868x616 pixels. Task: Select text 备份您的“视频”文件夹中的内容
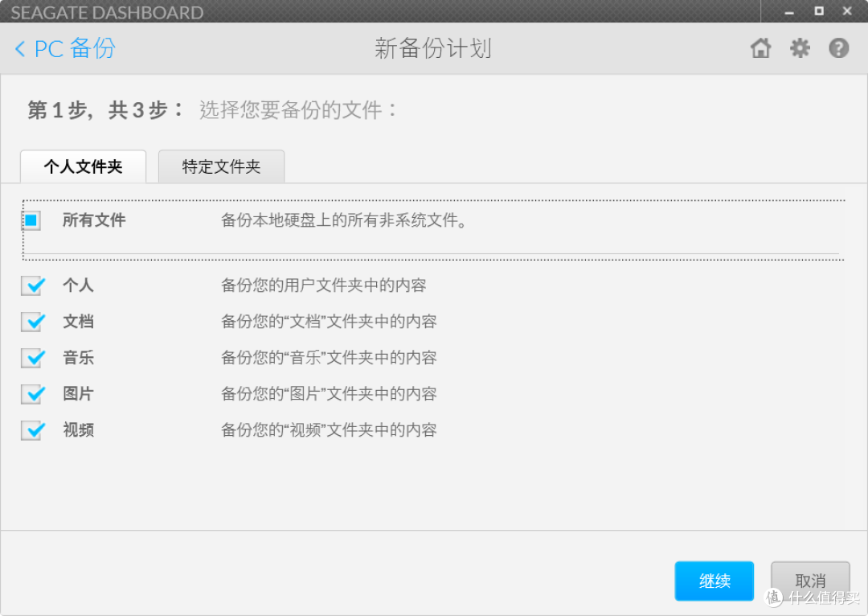pyautogui.click(x=330, y=429)
